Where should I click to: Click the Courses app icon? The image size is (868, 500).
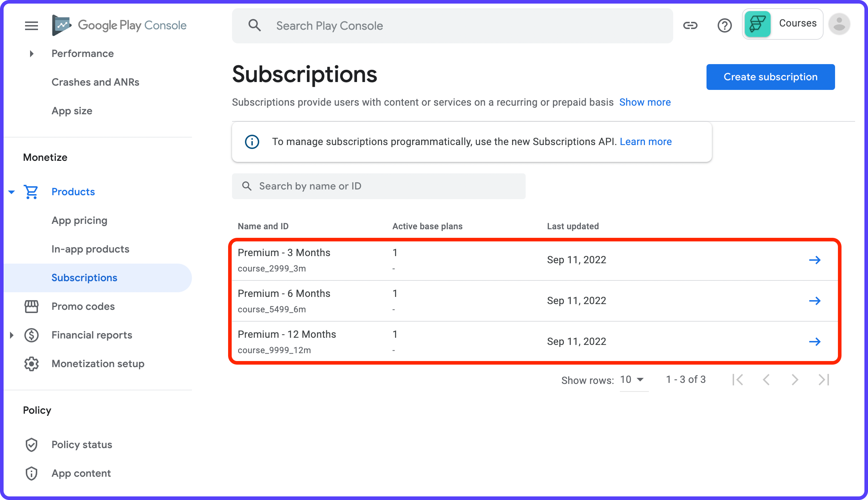pos(757,24)
